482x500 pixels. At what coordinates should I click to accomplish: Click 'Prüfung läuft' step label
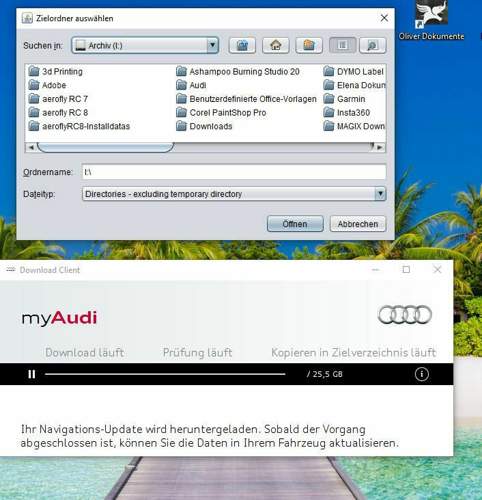(197, 352)
